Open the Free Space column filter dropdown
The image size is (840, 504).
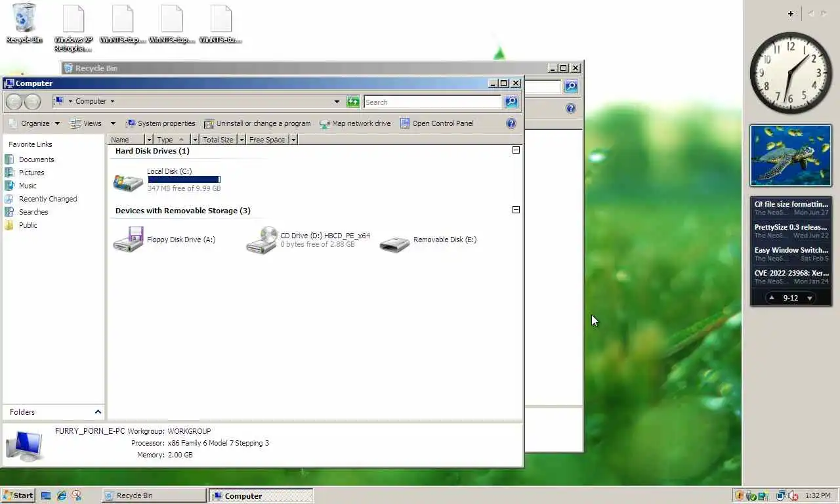[293, 140]
